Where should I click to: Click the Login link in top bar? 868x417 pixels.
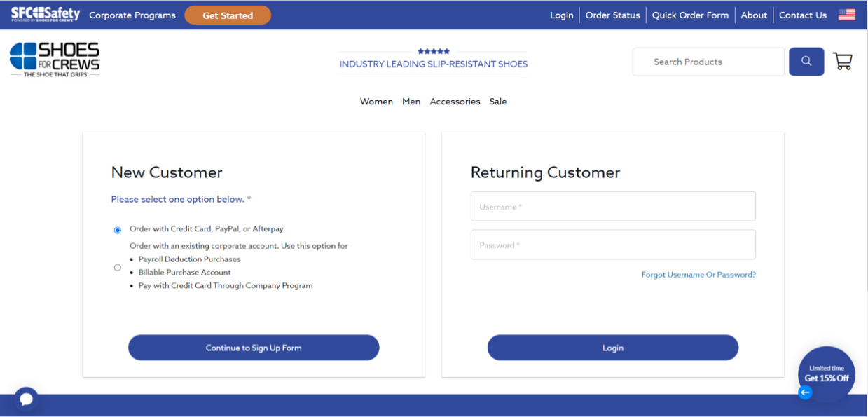point(561,15)
